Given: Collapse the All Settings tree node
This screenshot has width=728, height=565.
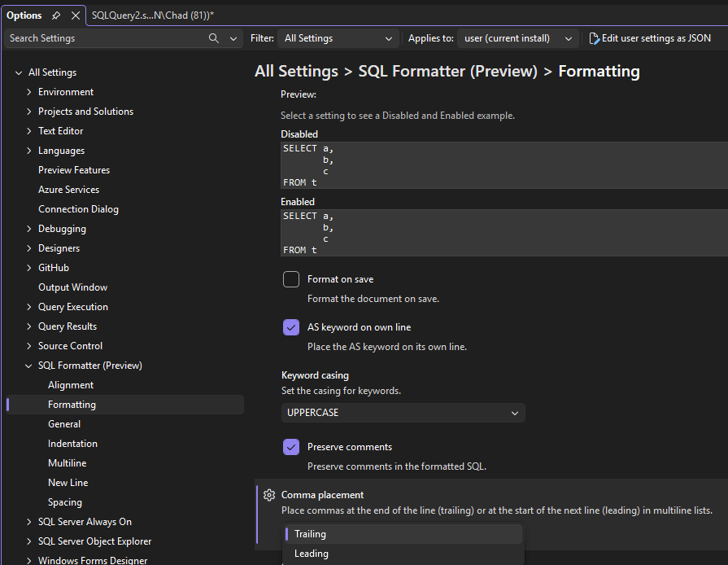Looking at the screenshot, I should (x=19, y=72).
